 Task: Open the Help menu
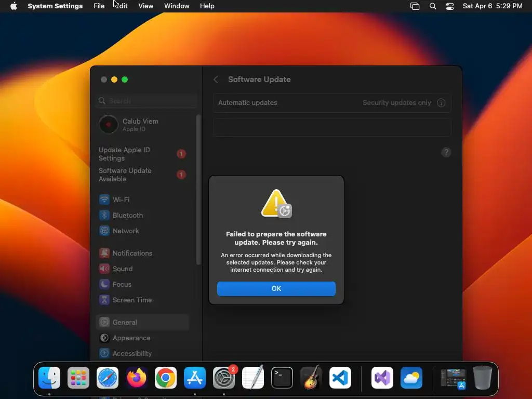click(207, 6)
